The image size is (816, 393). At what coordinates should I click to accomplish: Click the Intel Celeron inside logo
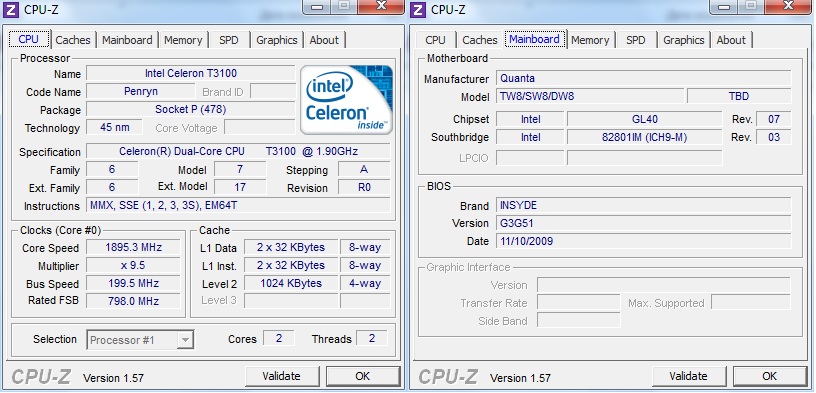pyautogui.click(x=347, y=99)
